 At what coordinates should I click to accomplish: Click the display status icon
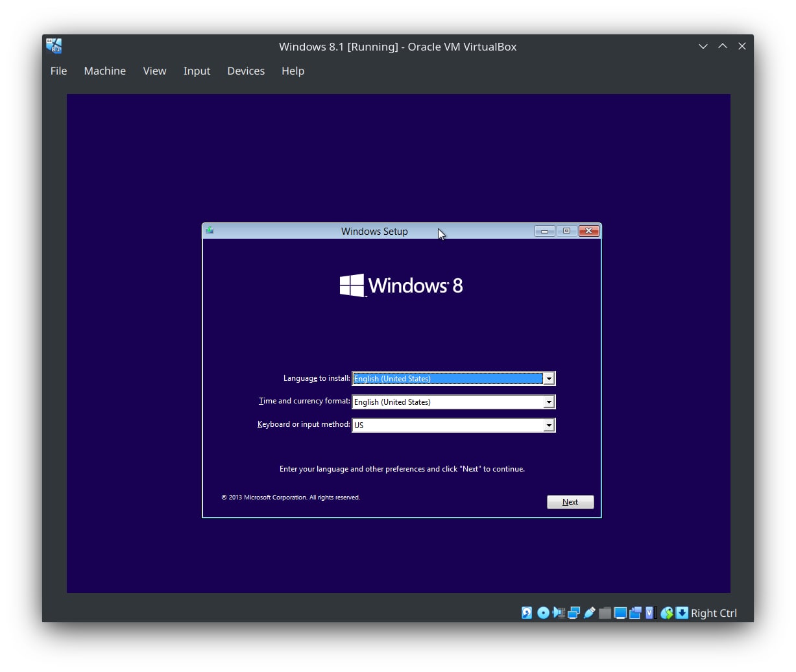point(620,613)
